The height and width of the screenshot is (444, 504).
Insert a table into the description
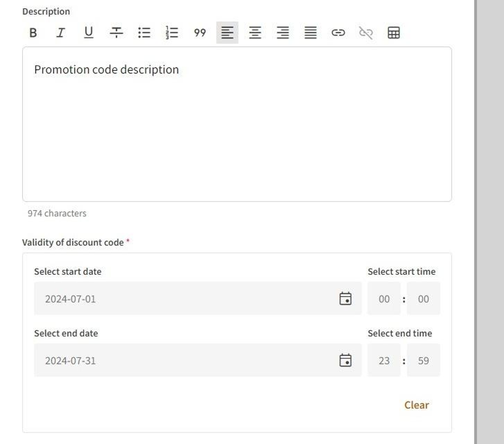point(394,32)
